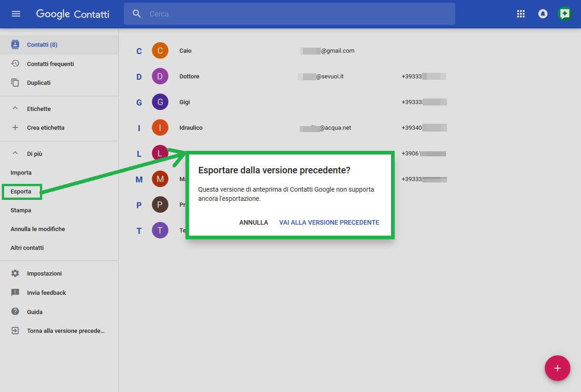Click the purple D avatar for Dottore
Screen dimensions: 581x392
(160, 76)
